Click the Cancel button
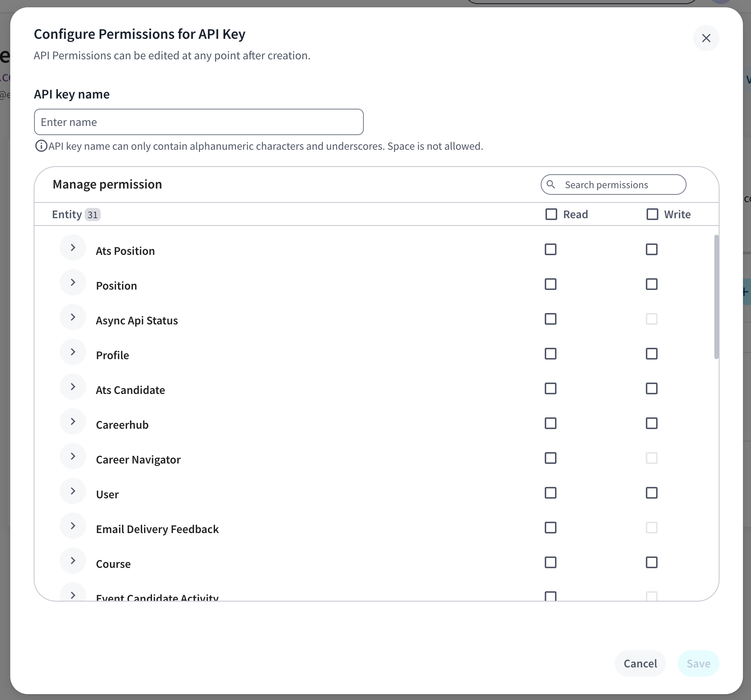The image size is (751, 700). 640,663
